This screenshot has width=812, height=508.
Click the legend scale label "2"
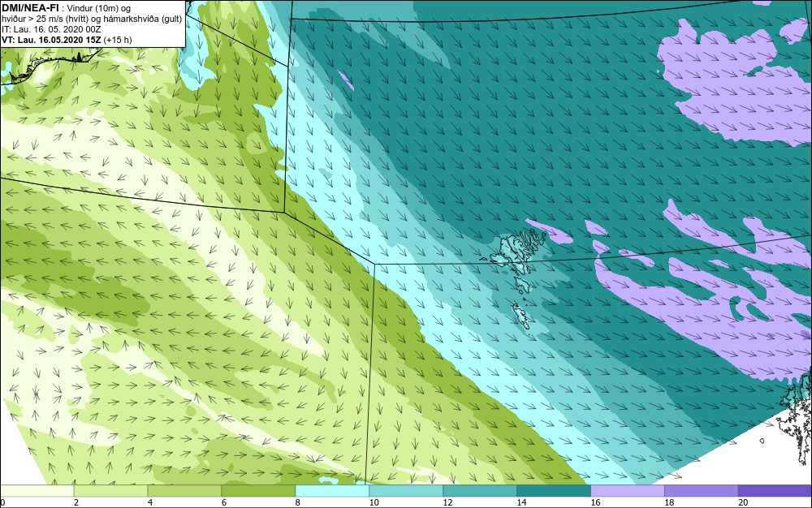(x=76, y=502)
